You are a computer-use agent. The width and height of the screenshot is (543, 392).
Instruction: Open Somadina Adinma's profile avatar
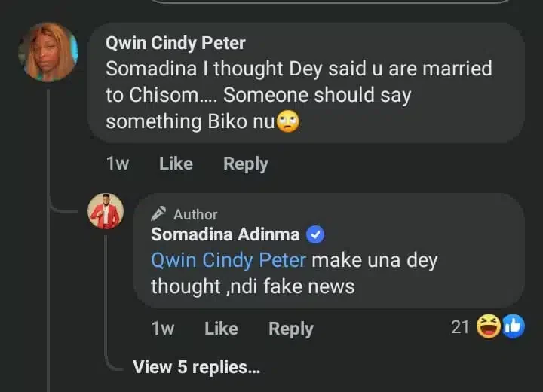pos(105,211)
